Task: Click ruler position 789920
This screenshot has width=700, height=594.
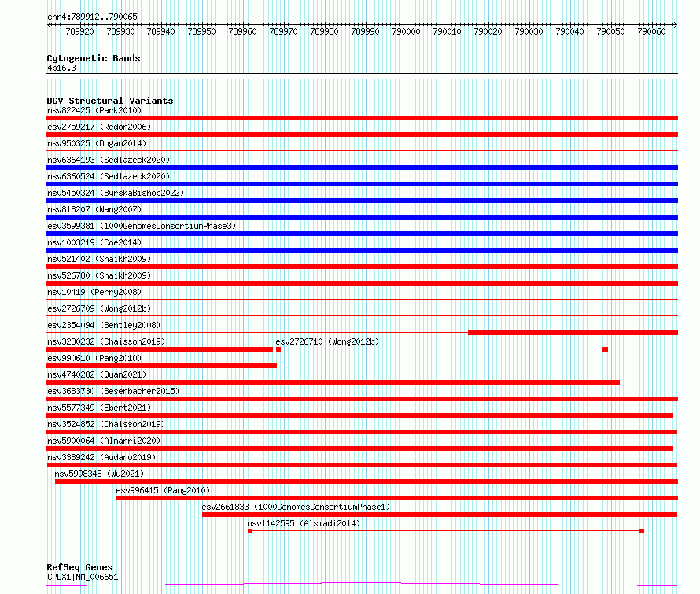Action: 80,31
